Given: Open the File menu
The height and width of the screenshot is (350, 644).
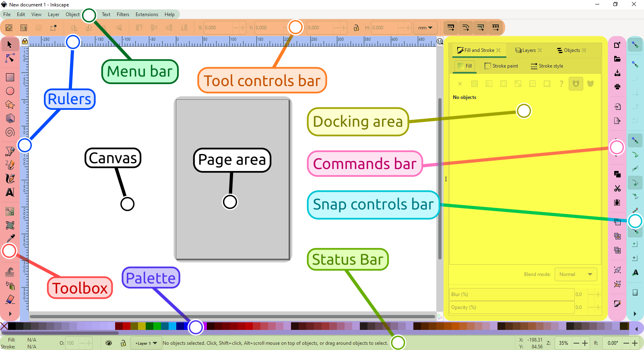Looking at the screenshot, I should pyautogui.click(x=7, y=14).
